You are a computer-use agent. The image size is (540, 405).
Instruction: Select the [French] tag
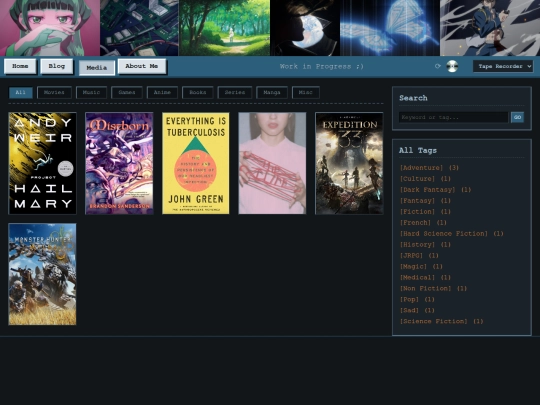click(415, 223)
